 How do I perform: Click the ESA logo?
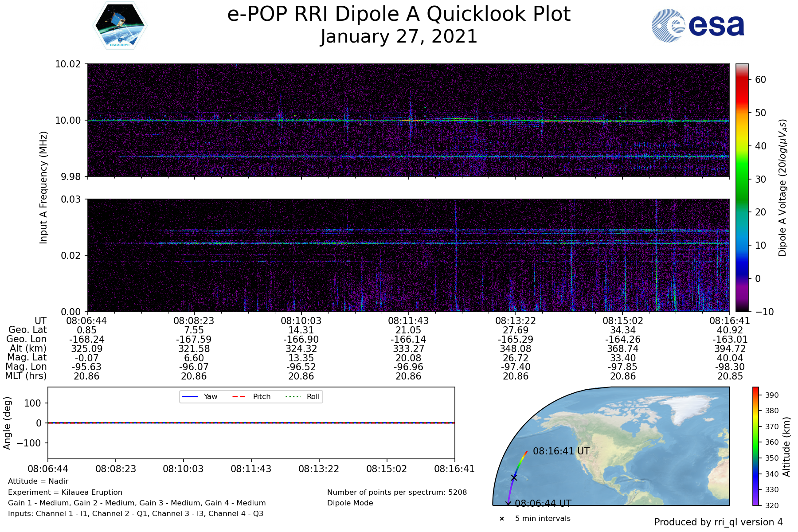(x=698, y=26)
